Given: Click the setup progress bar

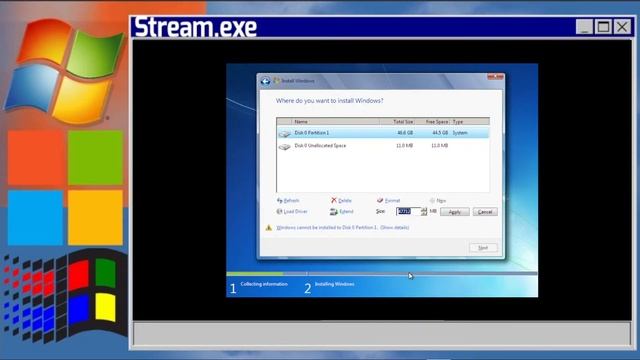Looking at the screenshot, I should [382, 273].
